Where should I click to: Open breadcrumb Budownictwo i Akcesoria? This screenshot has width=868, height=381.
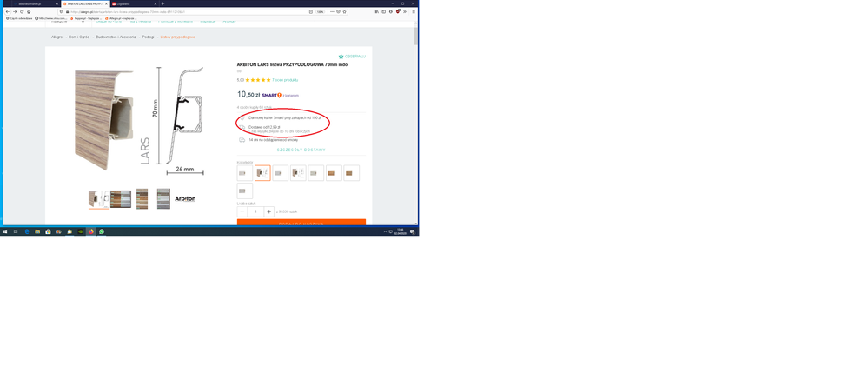[116, 37]
